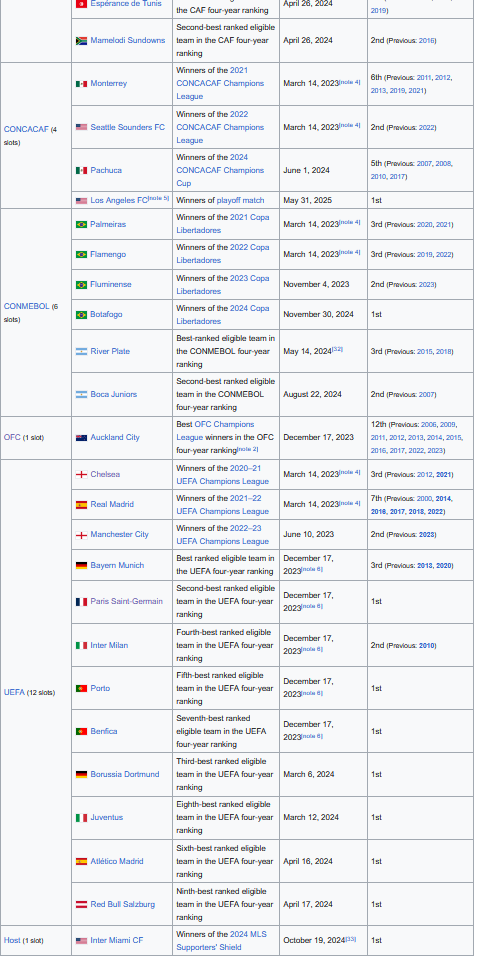Click the New Zealand flag beside Auckland City
This screenshot has width=477, height=957.
81,438
